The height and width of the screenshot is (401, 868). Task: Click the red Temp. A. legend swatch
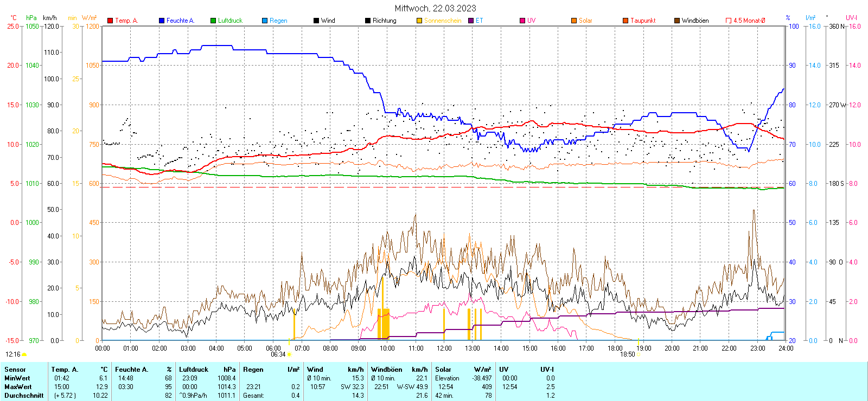click(x=110, y=21)
